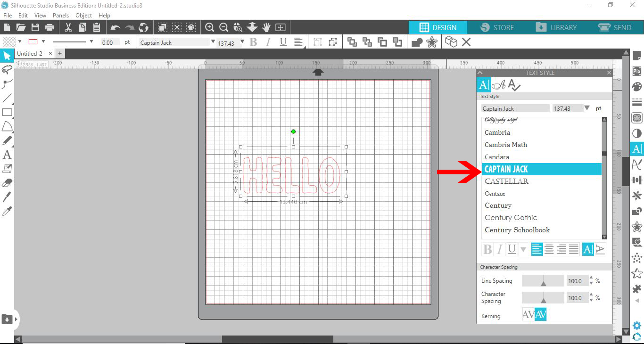
Task: Open the Trace panel icon
Action: pos(637,118)
